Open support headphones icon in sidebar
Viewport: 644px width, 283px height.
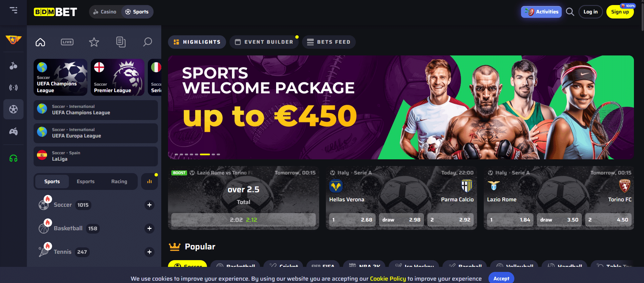coord(13,158)
